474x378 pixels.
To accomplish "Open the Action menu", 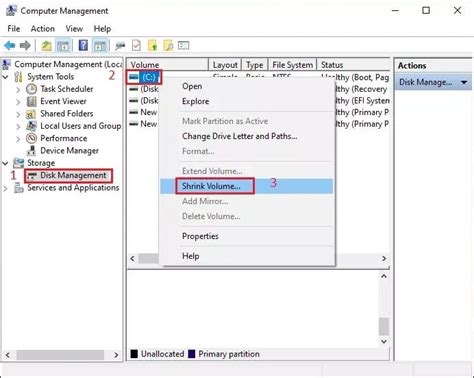I will click(43, 29).
